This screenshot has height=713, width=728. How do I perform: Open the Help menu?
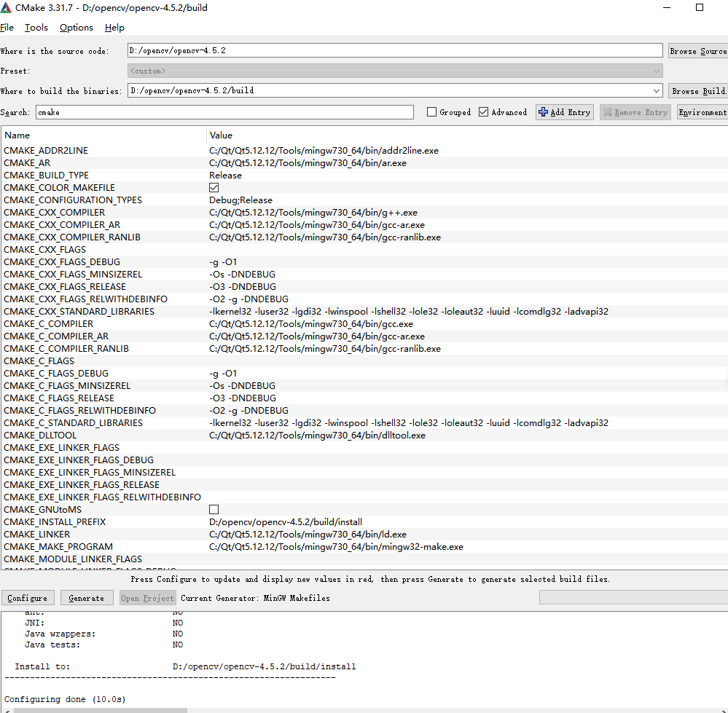click(x=114, y=28)
